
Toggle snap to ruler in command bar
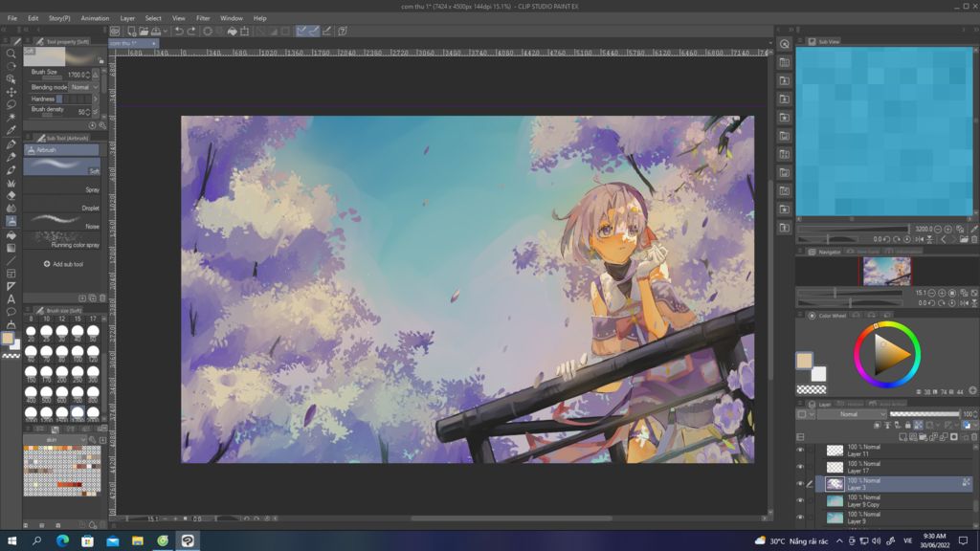tap(301, 31)
